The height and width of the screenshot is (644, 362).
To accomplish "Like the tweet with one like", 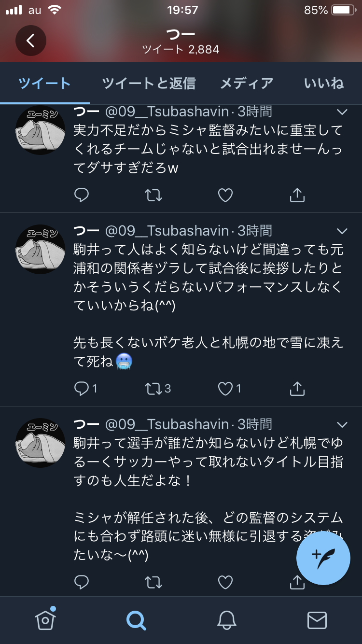I will 225,389.
